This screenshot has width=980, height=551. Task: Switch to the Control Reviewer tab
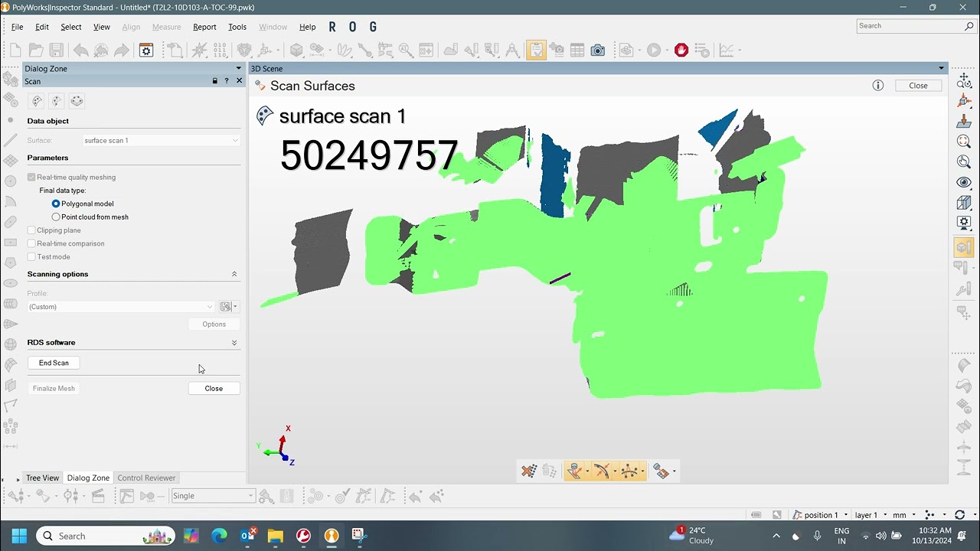click(146, 478)
